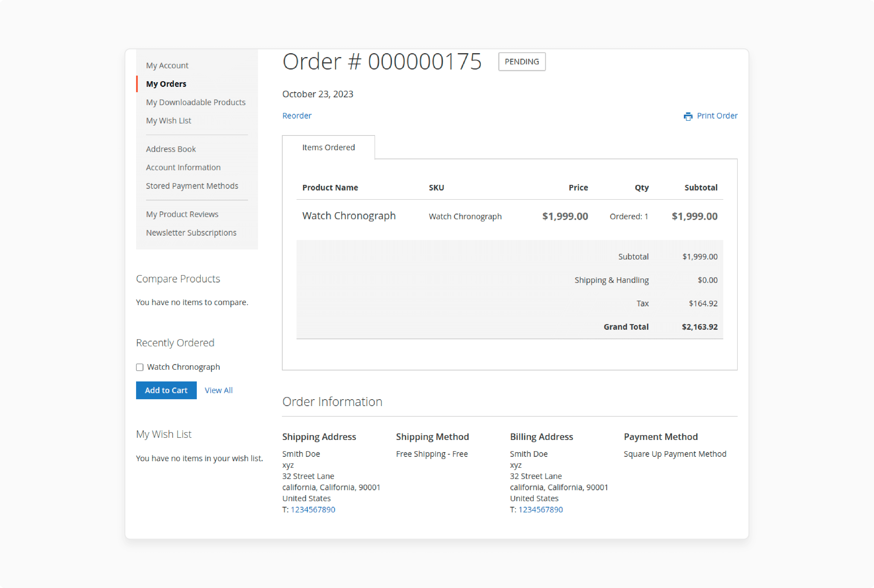
Task: Click the Grand Total $2,163.92 value
Action: (699, 327)
